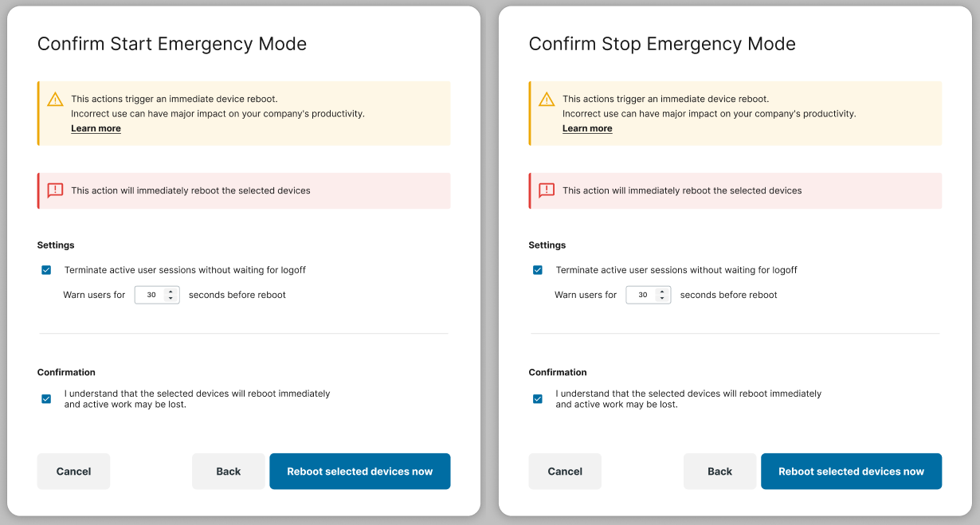
Task: Decrease warn seconds with down arrow in Start dialog
Action: click(x=171, y=298)
